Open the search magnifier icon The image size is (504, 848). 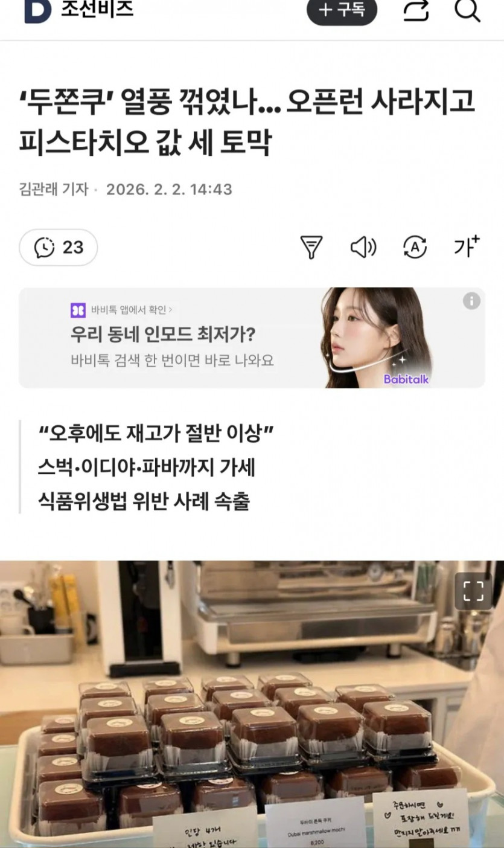467,10
